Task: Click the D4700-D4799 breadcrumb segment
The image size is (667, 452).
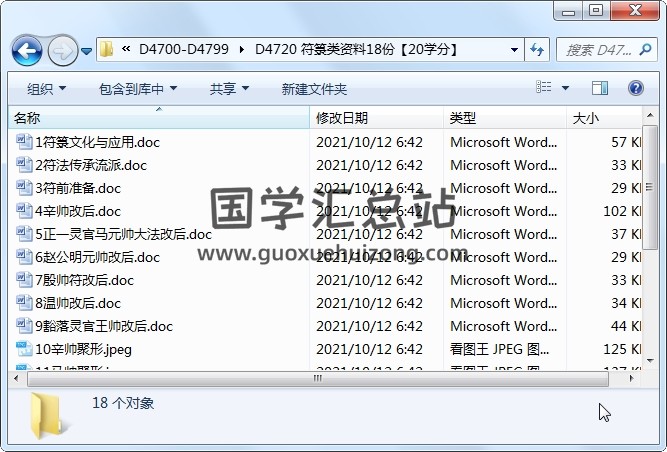Action: coord(184,50)
